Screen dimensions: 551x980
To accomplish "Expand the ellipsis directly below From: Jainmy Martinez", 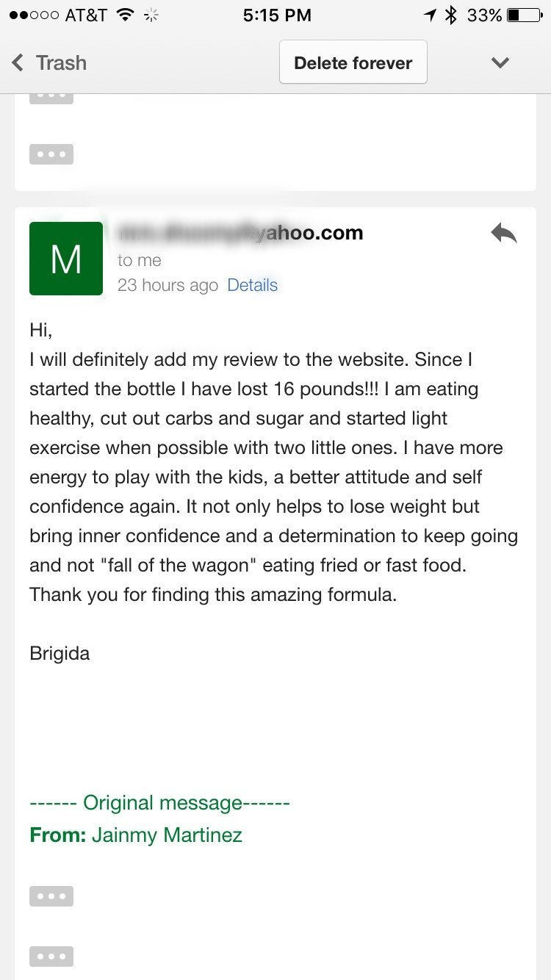I will pyautogui.click(x=51, y=896).
